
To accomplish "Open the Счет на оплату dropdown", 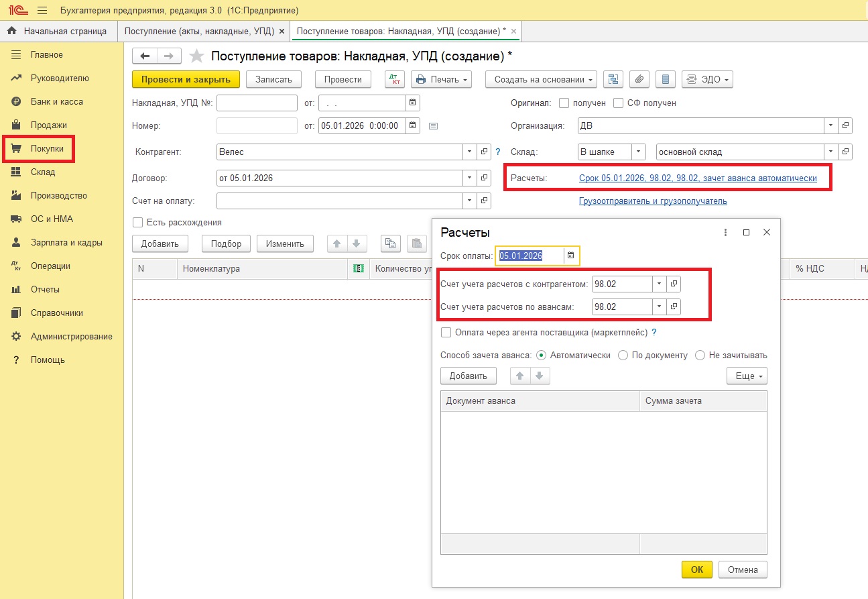I will point(469,201).
